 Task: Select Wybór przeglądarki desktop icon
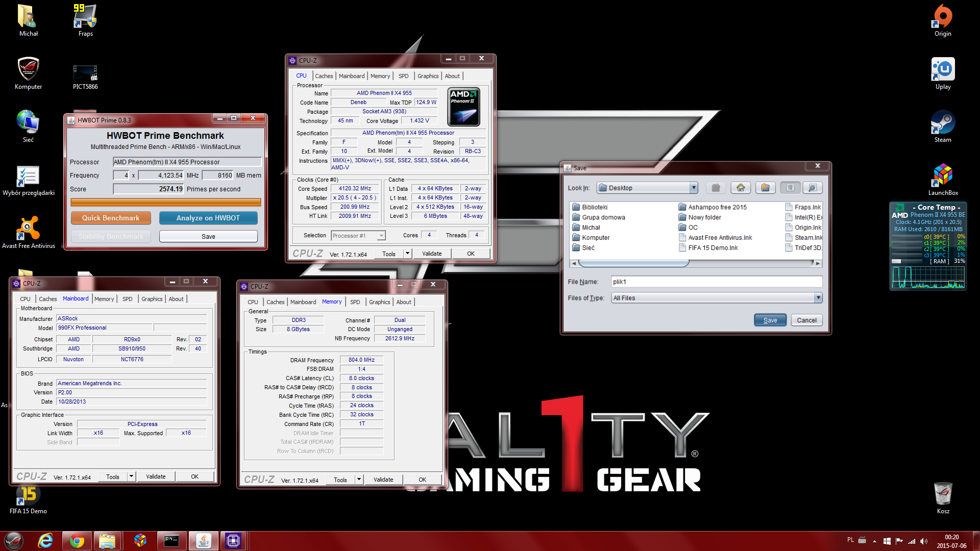(x=29, y=181)
